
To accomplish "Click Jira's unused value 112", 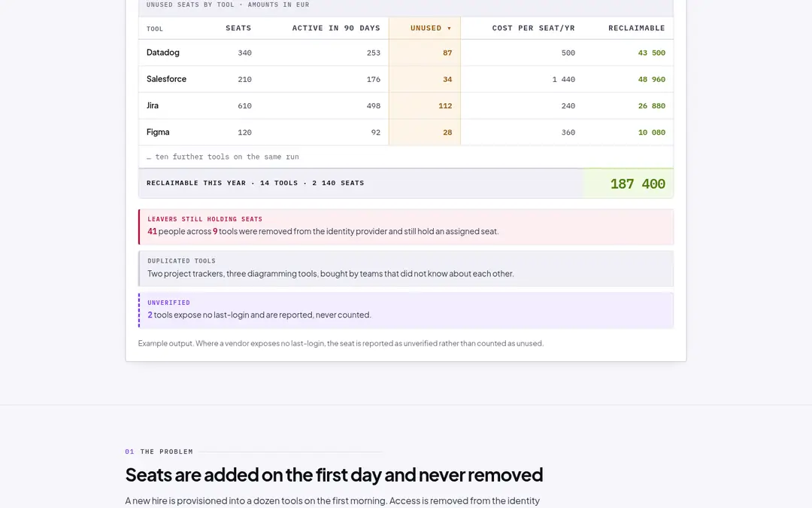I will coord(445,106).
